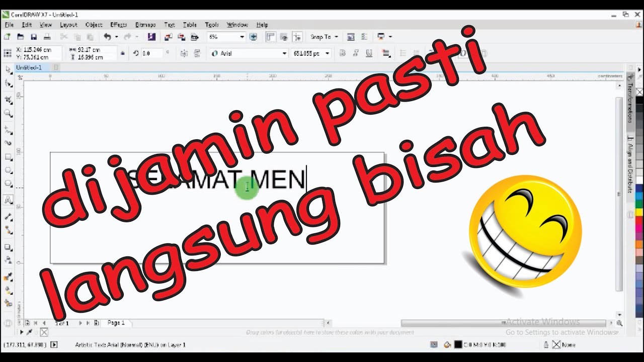Open the zoom level dropdown showing 6%

click(242, 37)
